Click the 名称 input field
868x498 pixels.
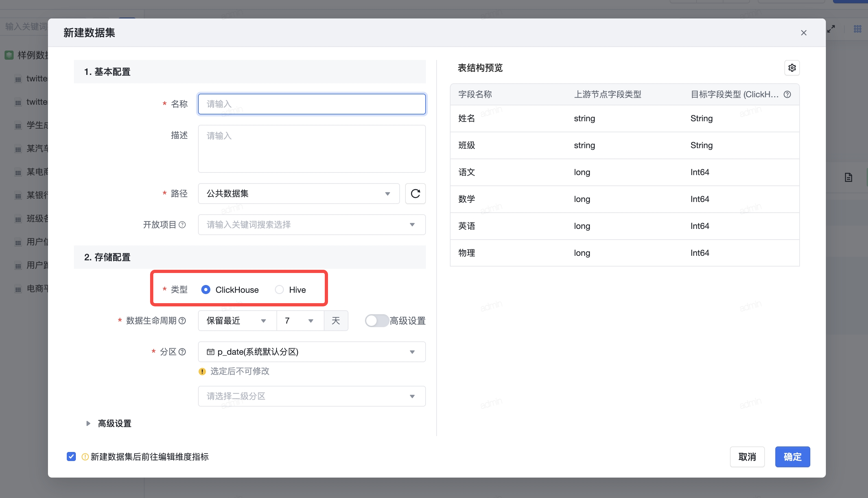[311, 104]
